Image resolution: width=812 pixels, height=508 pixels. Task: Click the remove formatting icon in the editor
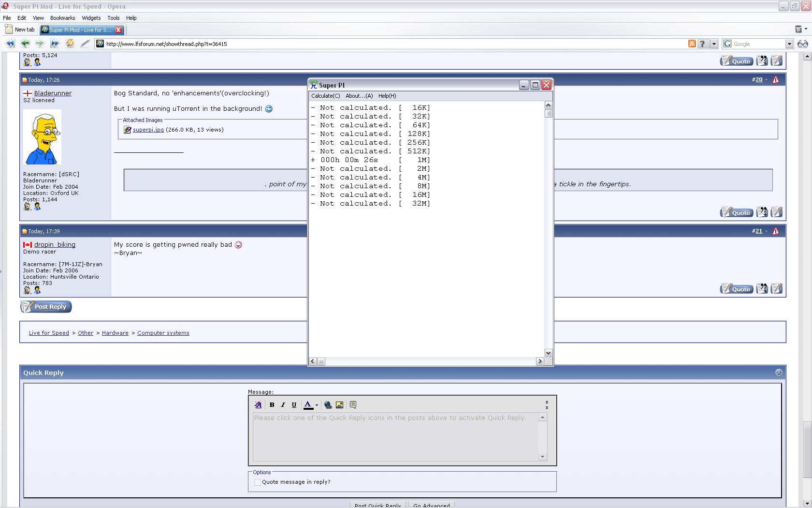pos(258,405)
